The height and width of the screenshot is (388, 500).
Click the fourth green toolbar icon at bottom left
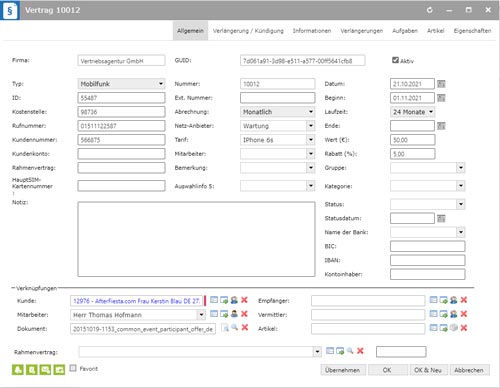point(59,370)
